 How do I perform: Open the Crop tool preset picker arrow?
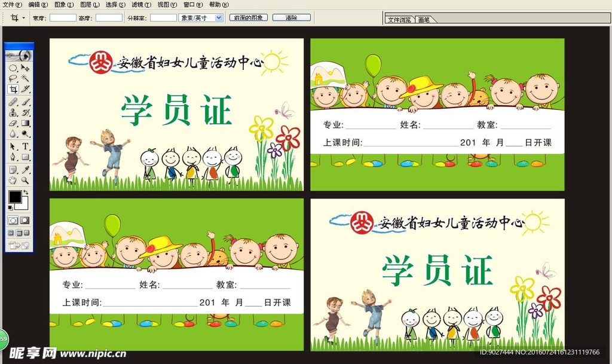tap(22, 17)
